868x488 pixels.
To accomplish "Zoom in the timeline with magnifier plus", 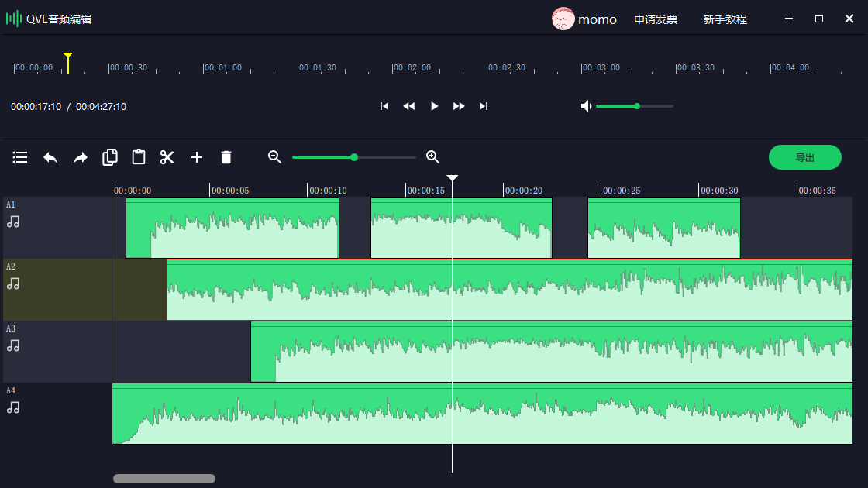I will pyautogui.click(x=433, y=157).
